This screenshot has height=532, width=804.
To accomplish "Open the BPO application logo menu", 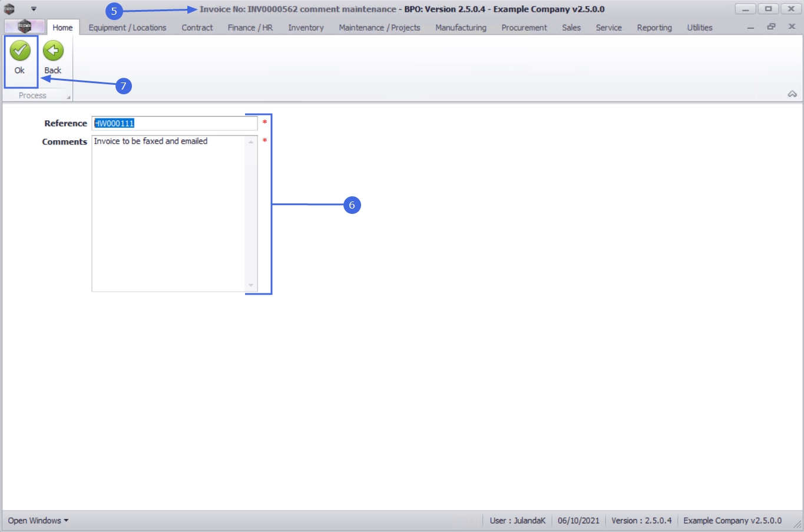I will click(24, 27).
